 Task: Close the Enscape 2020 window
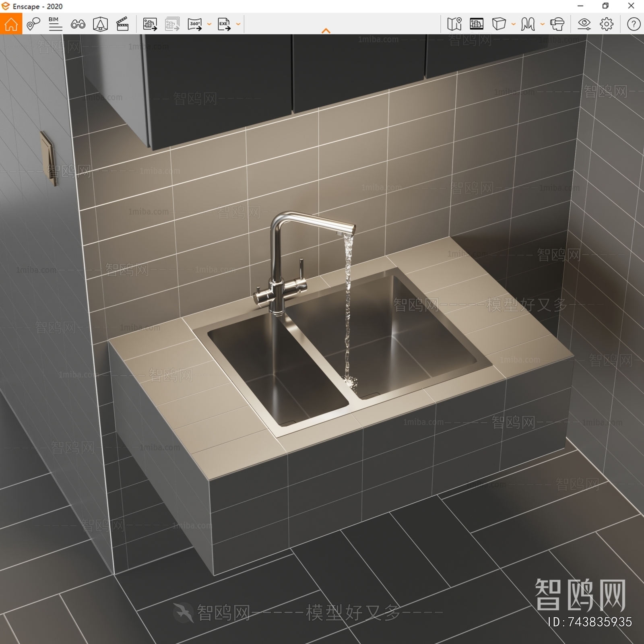click(631, 6)
